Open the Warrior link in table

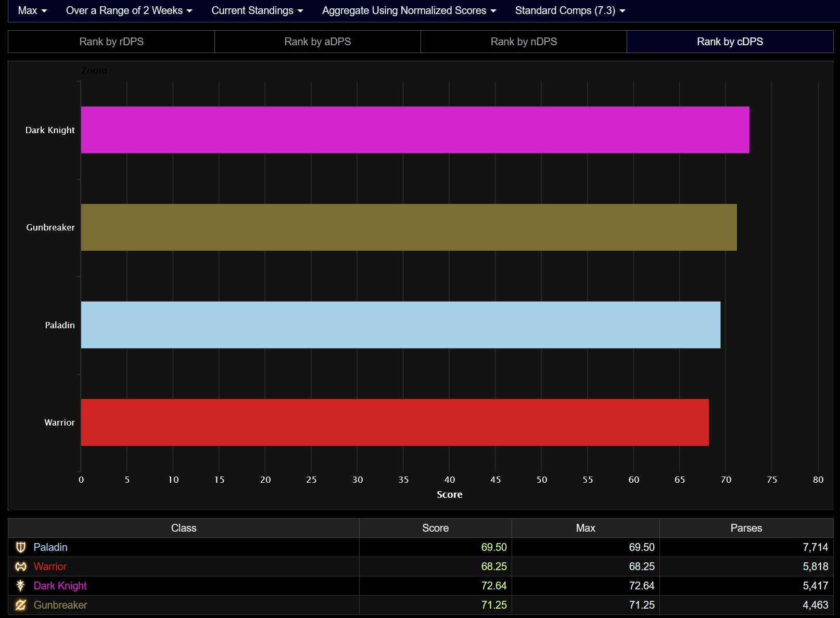(x=50, y=566)
